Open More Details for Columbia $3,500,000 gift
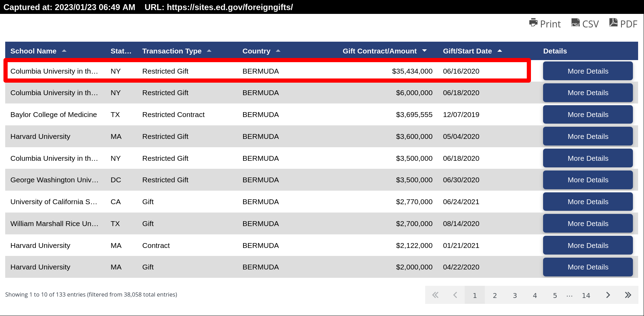The image size is (644, 316). [588, 158]
